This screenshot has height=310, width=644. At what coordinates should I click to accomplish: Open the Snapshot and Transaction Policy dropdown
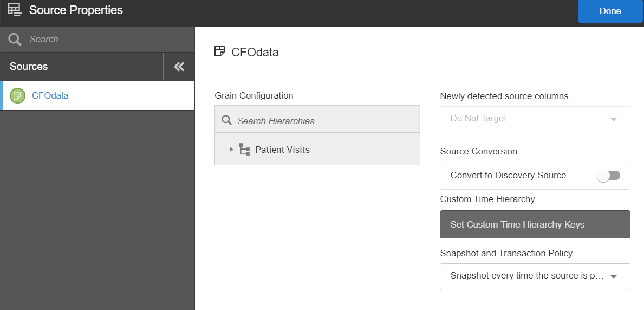pyautogui.click(x=534, y=276)
